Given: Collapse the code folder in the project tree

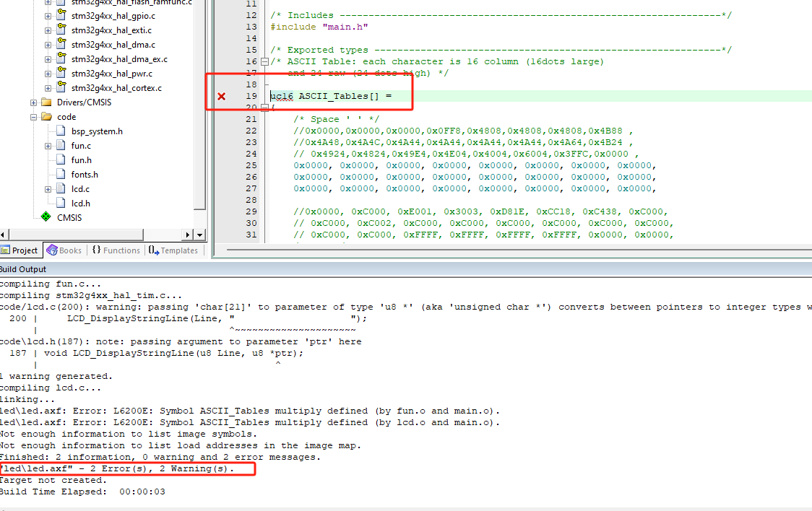Looking at the screenshot, I should tap(34, 115).
